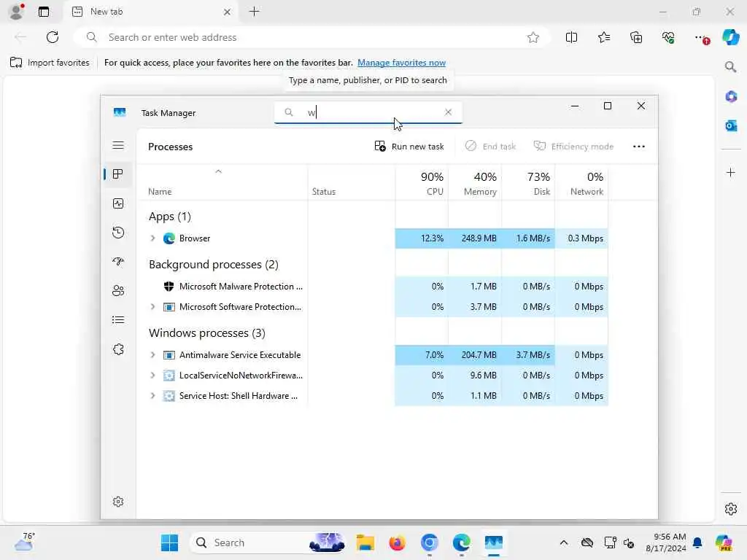Click the Apps (1) group heading

coord(169,217)
